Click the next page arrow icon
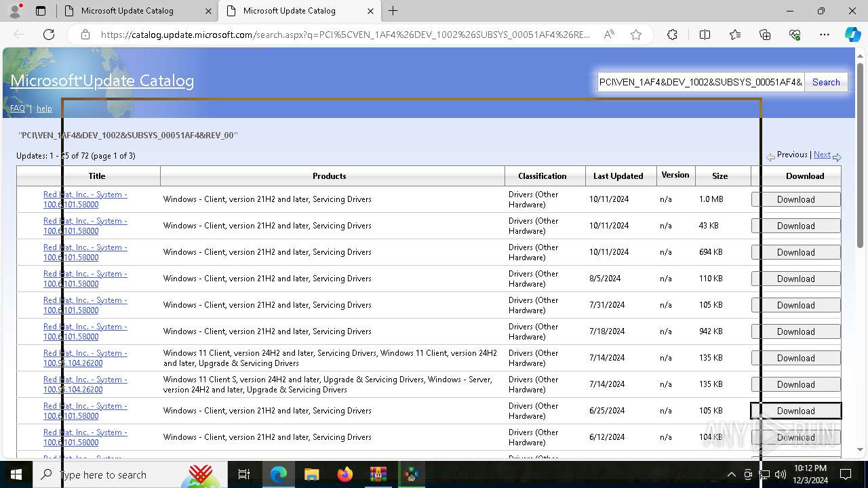Screen dimensions: 868x488 [837, 157]
